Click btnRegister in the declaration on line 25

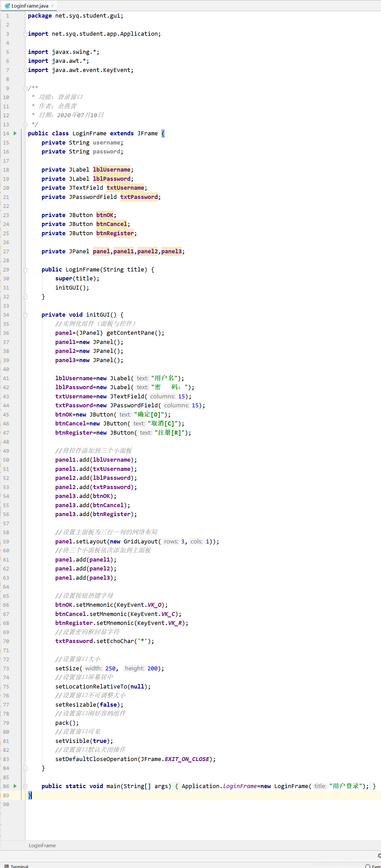click(x=115, y=233)
